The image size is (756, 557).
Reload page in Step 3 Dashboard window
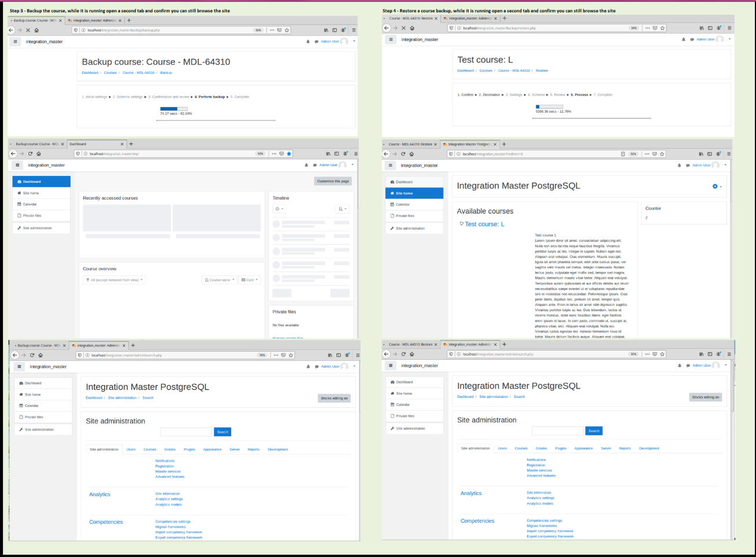(x=30, y=154)
